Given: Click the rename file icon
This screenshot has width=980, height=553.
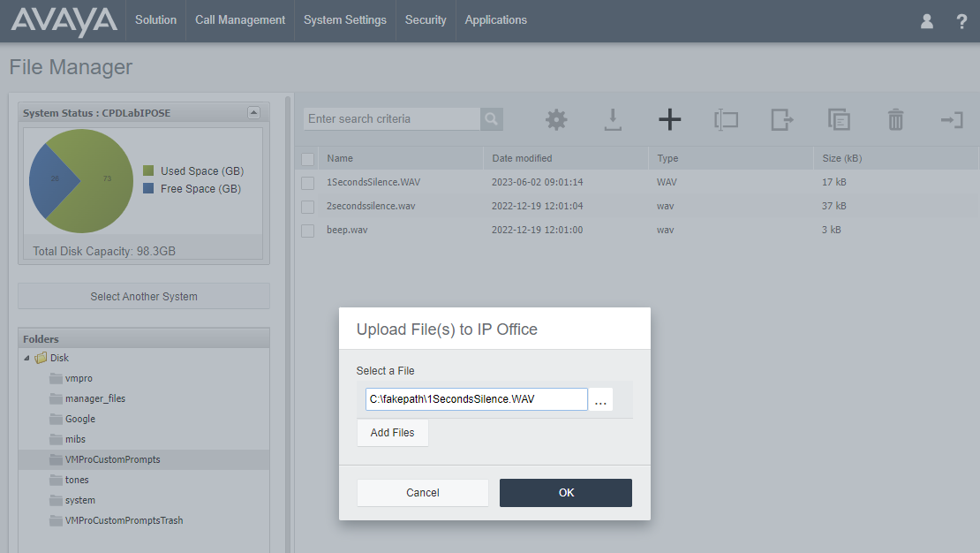Looking at the screenshot, I should pyautogui.click(x=727, y=119).
